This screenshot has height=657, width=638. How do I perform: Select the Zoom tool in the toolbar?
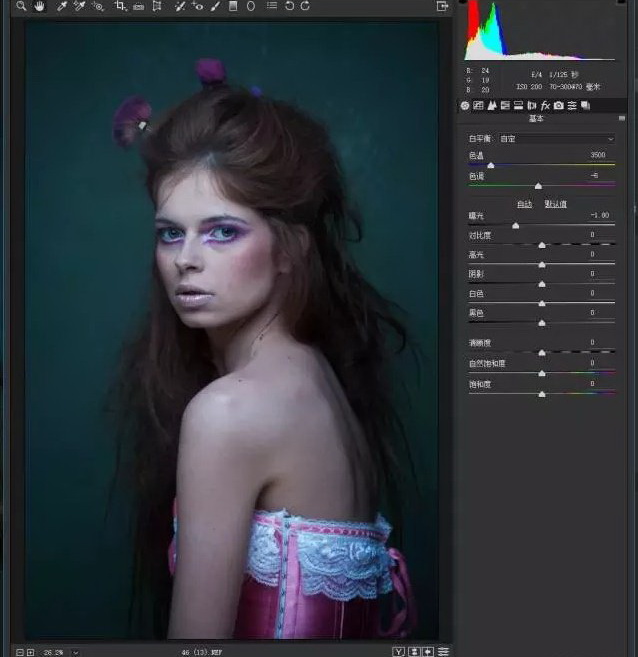(x=20, y=6)
